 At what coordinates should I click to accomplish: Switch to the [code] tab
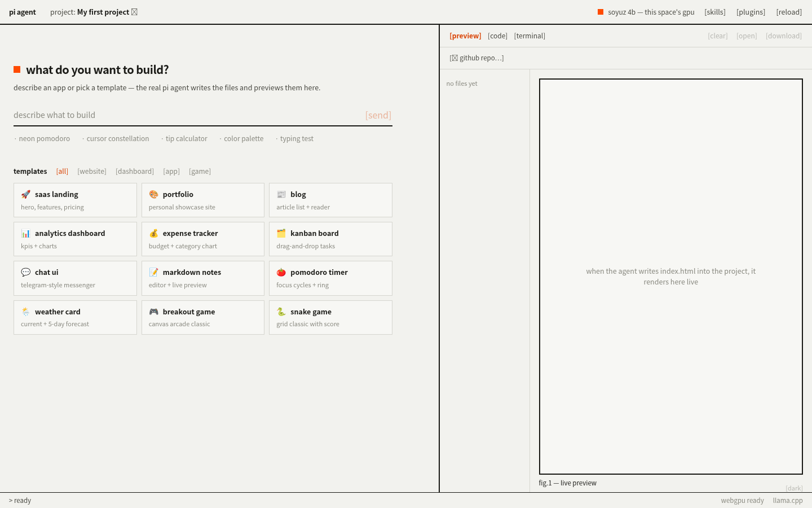pos(497,36)
